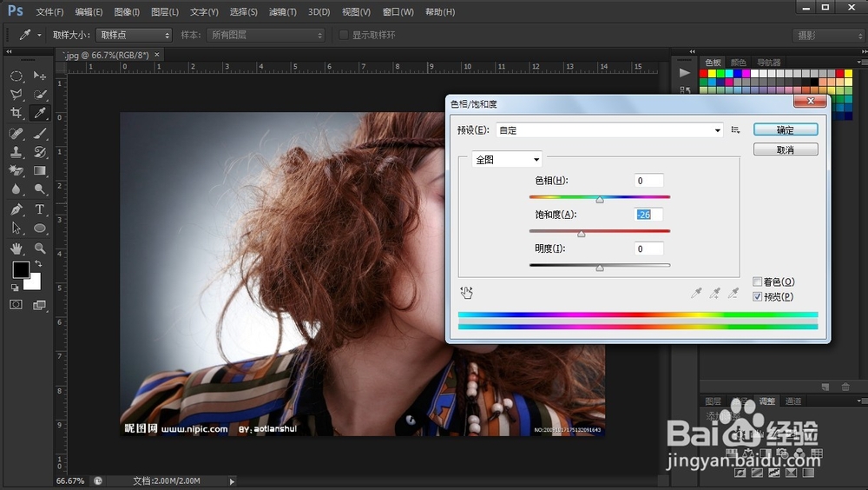Open the 取样大小 sample size dropdown
This screenshot has width=868, height=490.
134,35
